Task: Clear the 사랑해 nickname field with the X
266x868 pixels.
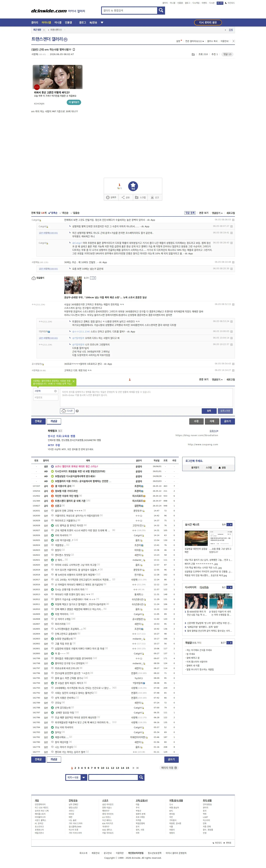Action: [55, 391]
